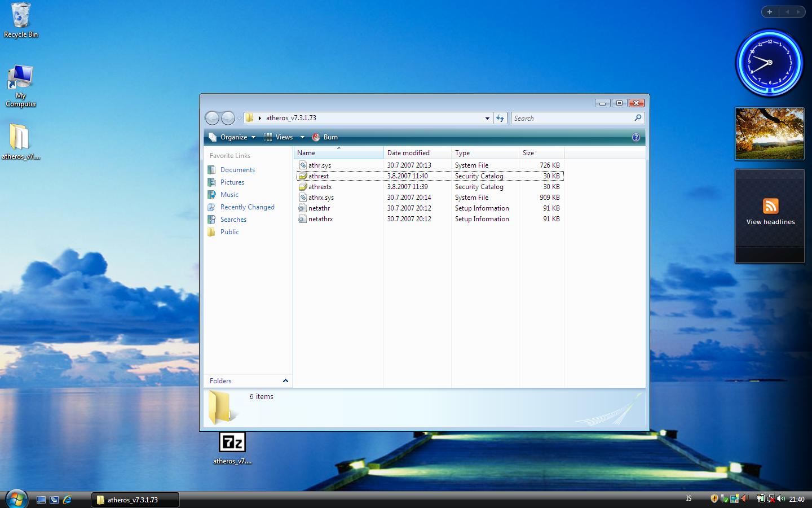Viewport: 812px width, 508px height.
Task: Click the sidebar add gadget plus button
Action: coord(770,12)
